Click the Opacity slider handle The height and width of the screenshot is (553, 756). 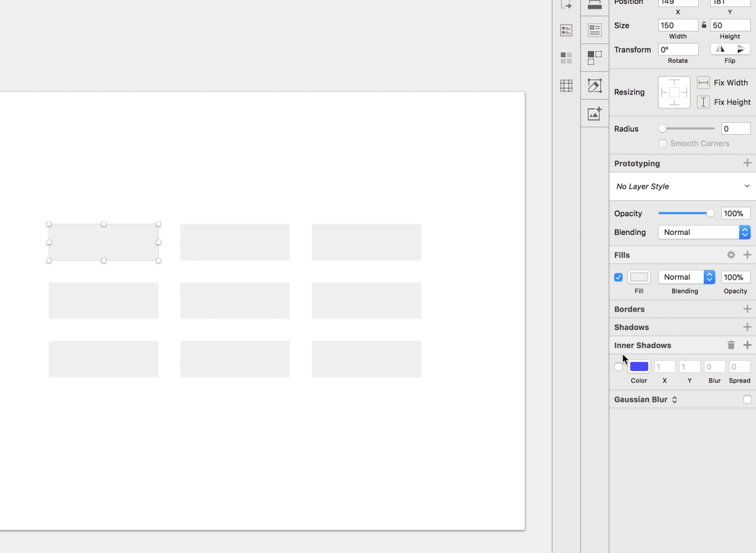711,214
